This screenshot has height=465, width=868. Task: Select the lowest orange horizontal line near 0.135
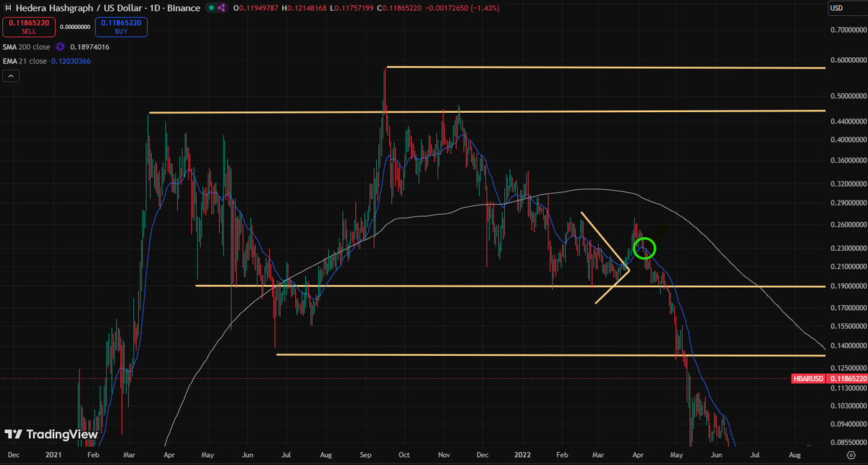point(551,355)
